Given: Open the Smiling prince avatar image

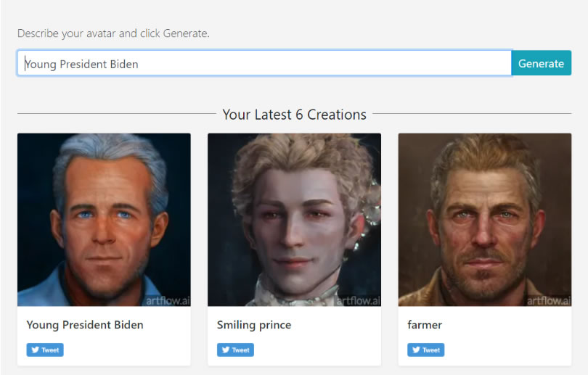Looking at the screenshot, I should coord(294,219).
